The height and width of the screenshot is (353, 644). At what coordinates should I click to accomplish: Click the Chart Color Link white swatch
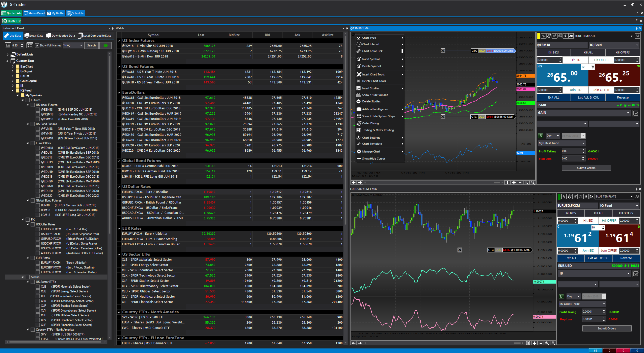[x=402, y=51]
